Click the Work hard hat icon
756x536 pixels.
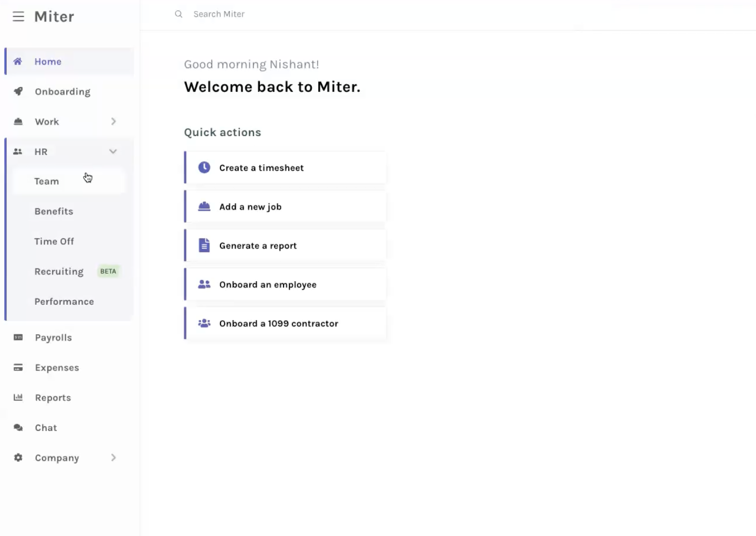[18, 121]
